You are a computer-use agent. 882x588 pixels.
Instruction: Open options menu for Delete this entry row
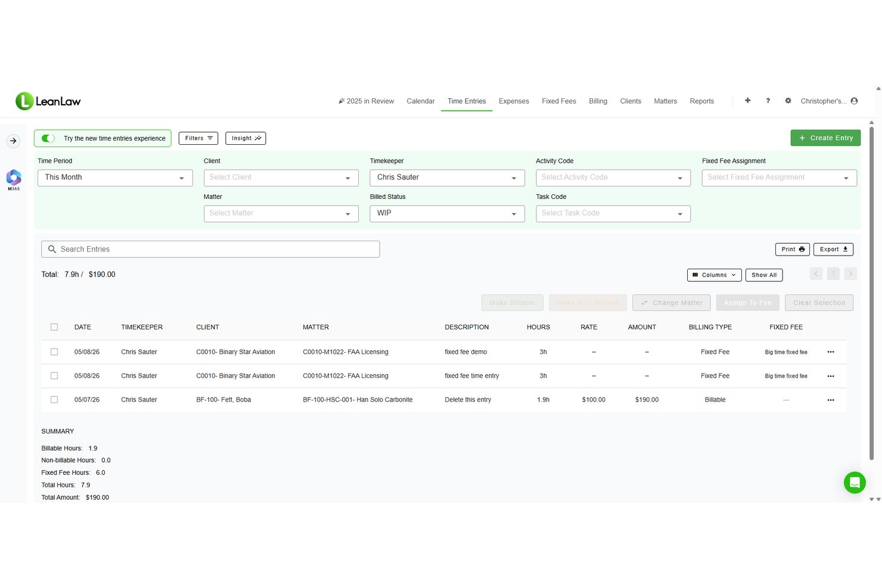[831, 400]
